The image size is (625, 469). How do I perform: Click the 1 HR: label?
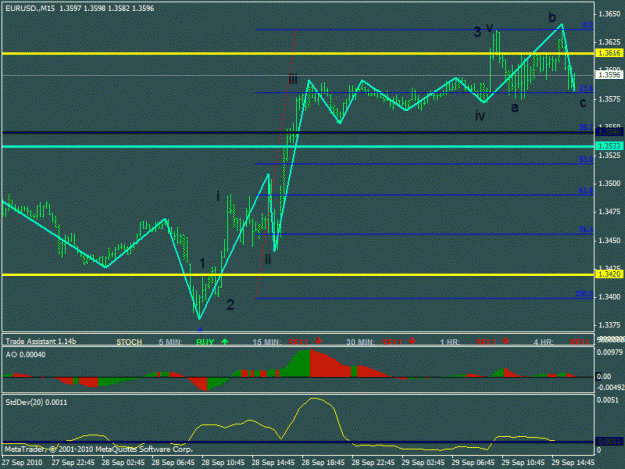(x=450, y=342)
